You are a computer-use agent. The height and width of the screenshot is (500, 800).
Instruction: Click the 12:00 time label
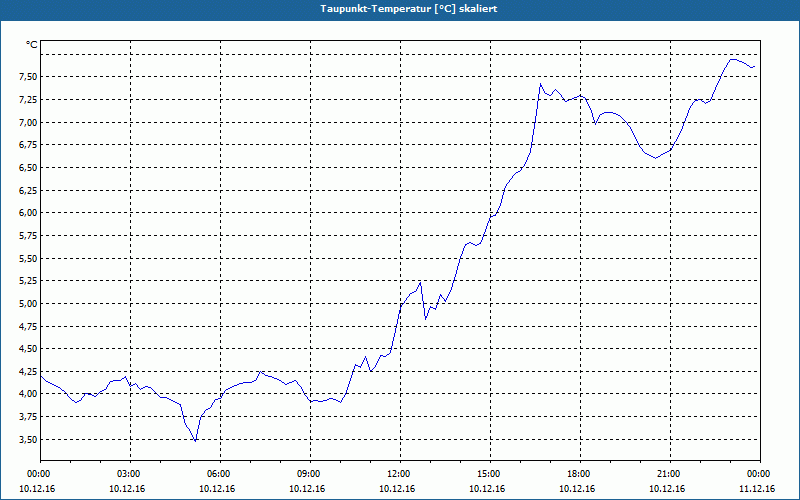click(397, 474)
